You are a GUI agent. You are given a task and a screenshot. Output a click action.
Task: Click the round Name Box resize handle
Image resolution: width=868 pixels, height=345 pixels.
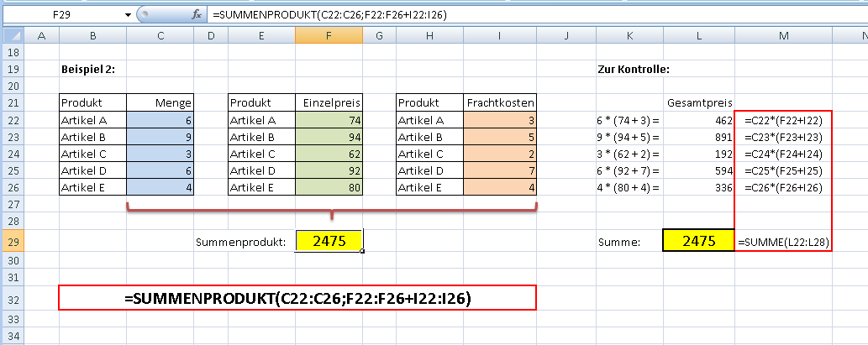[x=144, y=14]
